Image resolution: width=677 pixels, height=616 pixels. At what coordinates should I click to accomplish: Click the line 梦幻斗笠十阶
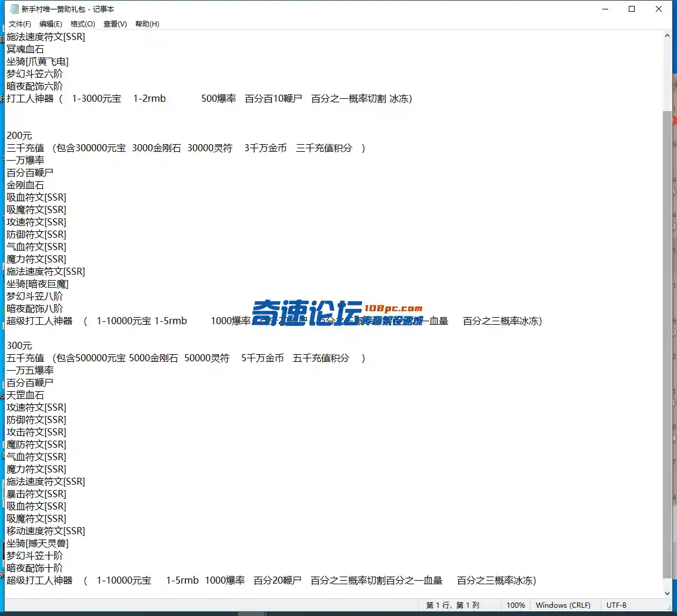coord(35,555)
